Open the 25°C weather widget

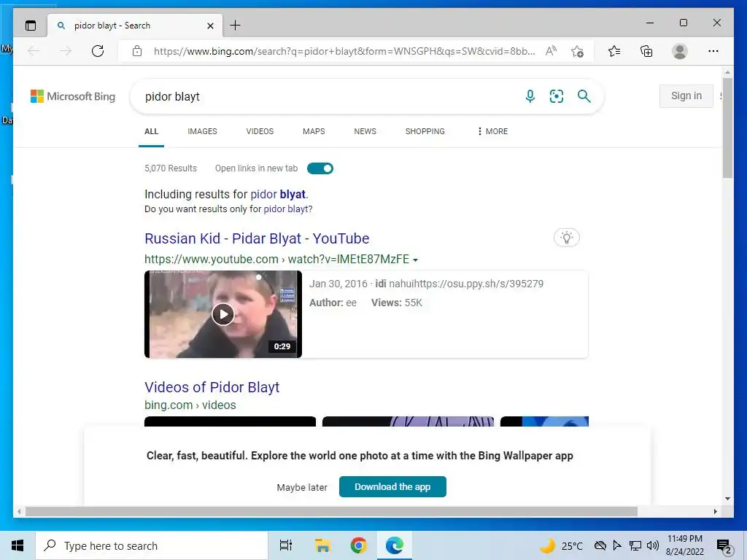click(562, 545)
